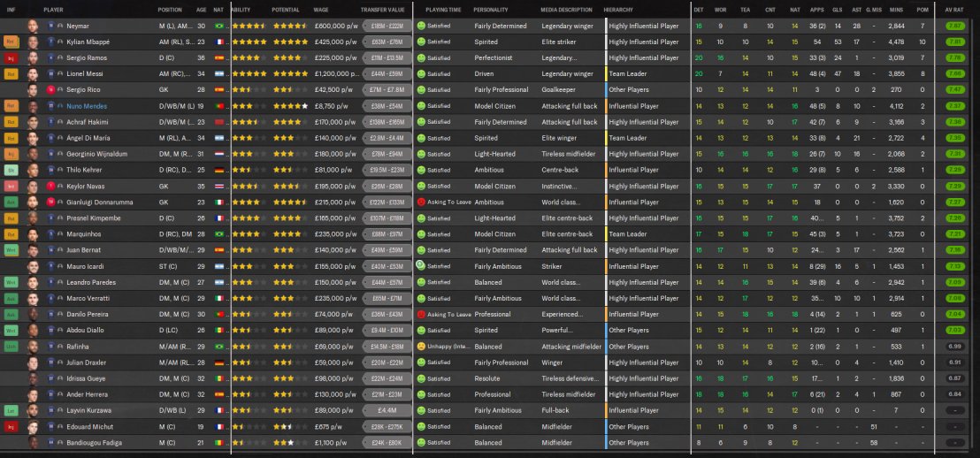This screenshot has height=458, width=980.
Task: Sort by the PLAYER column header
Action: 53,10
